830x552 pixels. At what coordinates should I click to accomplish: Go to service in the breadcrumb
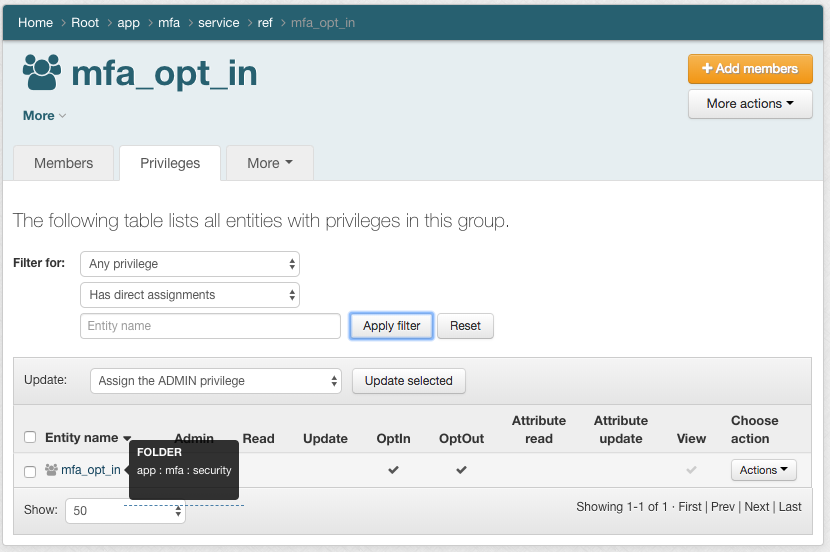(218, 22)
